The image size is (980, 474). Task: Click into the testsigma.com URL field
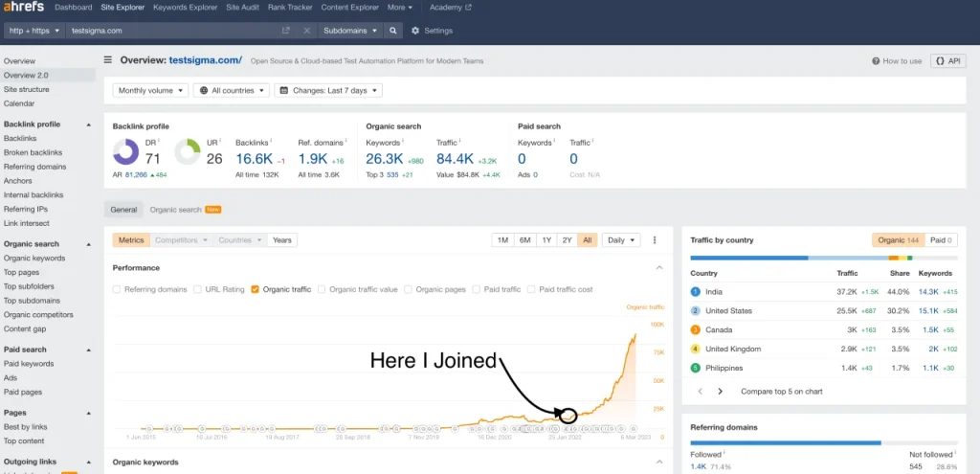coord(173,31)
